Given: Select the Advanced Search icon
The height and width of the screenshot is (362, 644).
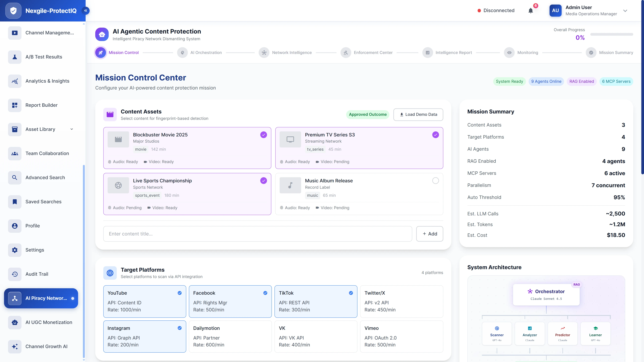Looking at the screenshot, I should pyautogui.click(x=14, y=177).
